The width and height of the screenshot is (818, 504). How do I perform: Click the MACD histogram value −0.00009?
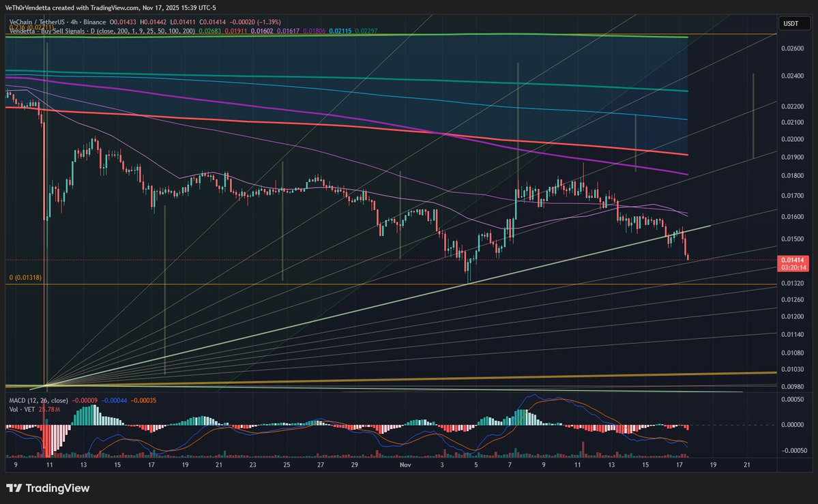85,401
